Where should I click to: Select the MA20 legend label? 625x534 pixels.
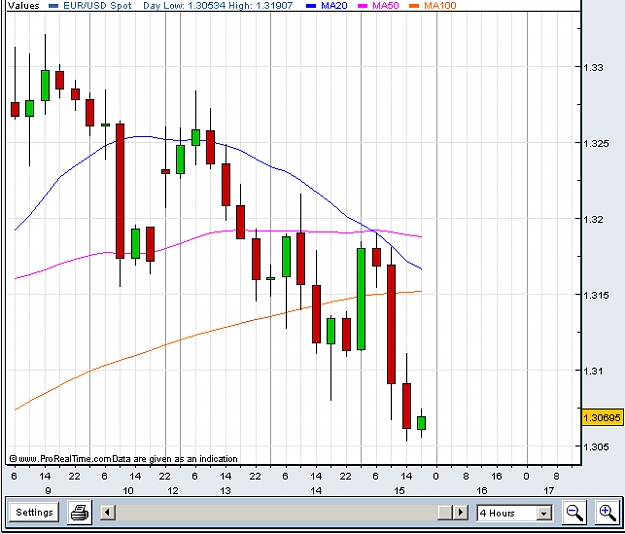point(334,6)
